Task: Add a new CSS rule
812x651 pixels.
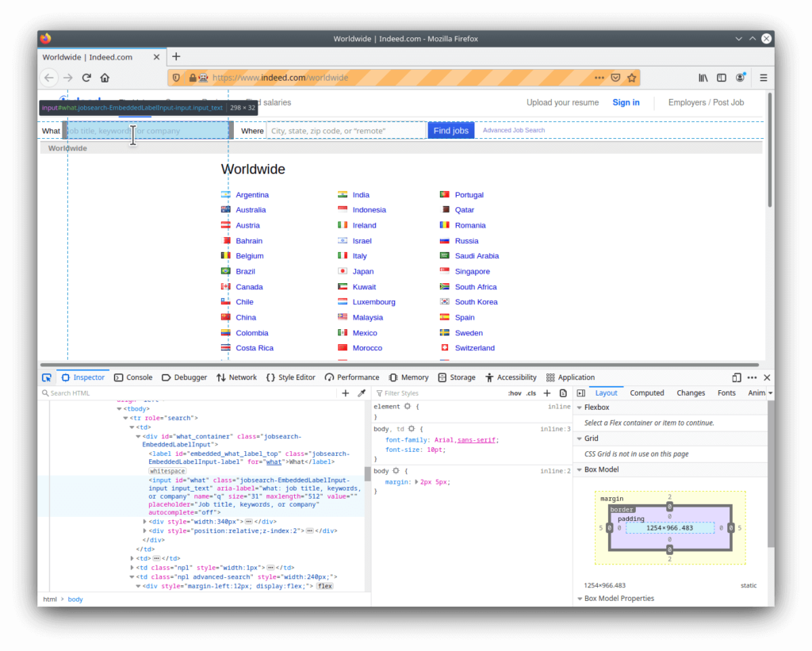Action: pos(547,393)
